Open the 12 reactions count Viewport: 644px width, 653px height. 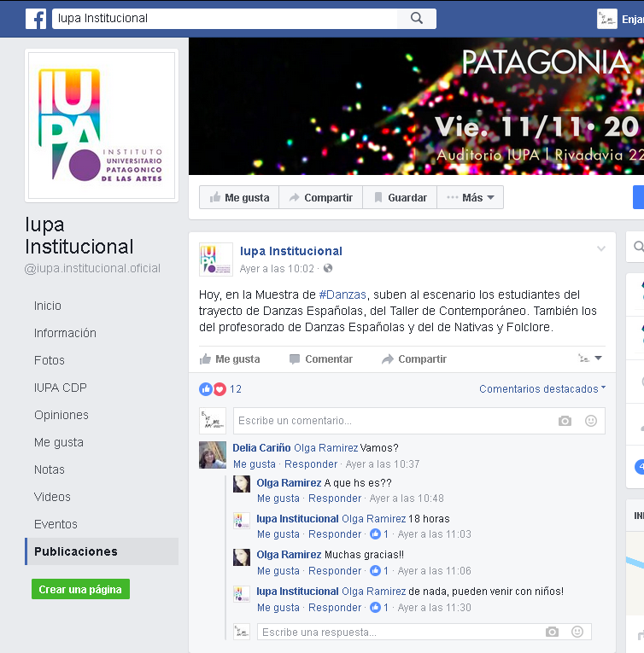tap(236, 389)
